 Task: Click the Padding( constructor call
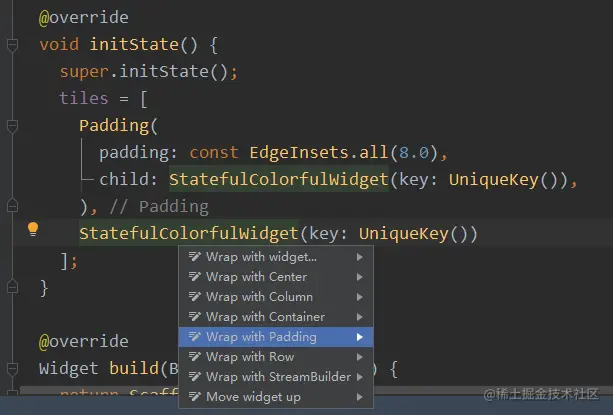click(x=118, y=125)
